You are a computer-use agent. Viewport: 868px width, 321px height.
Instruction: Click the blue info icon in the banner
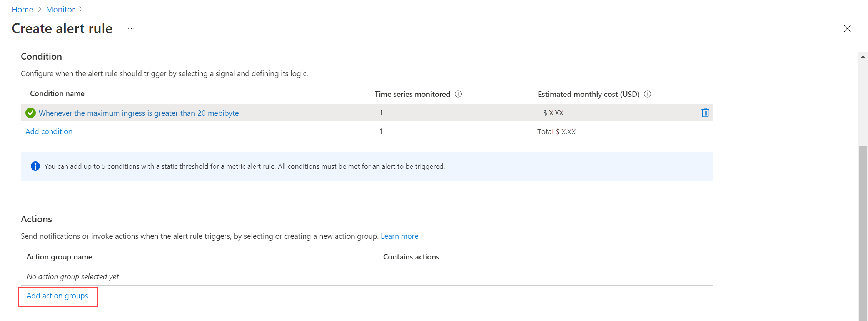point(35,166)
